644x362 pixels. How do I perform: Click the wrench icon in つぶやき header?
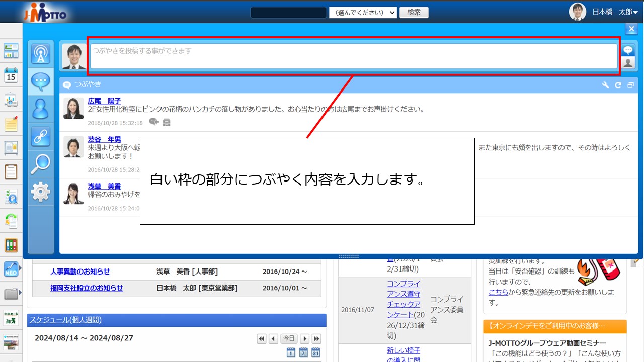click(x=606, y=85)
